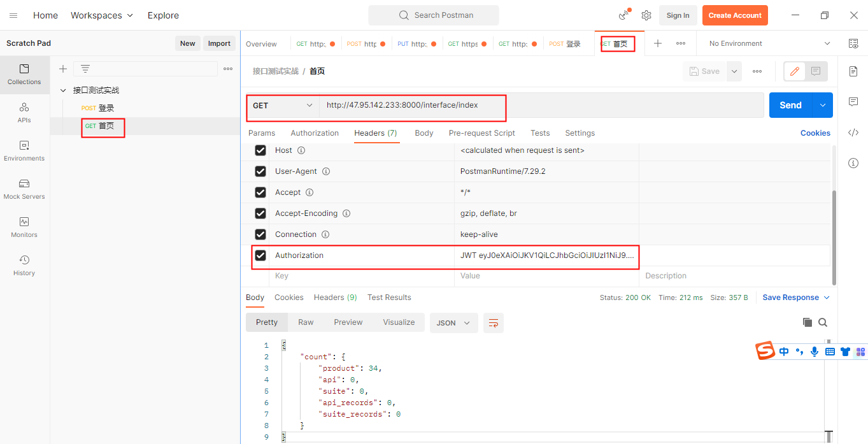Open the No Environment selector
The image size is (868, 444).
(769, 43)
